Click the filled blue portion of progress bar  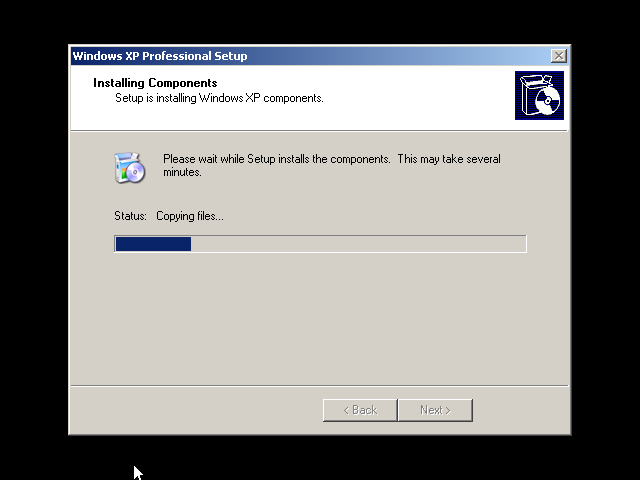pos(153,244)
